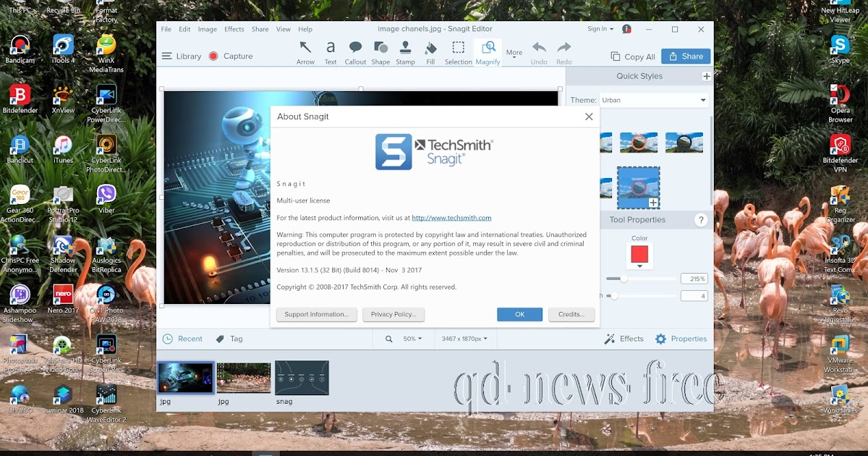Click the Credits... button

click(x=571, y=314)
